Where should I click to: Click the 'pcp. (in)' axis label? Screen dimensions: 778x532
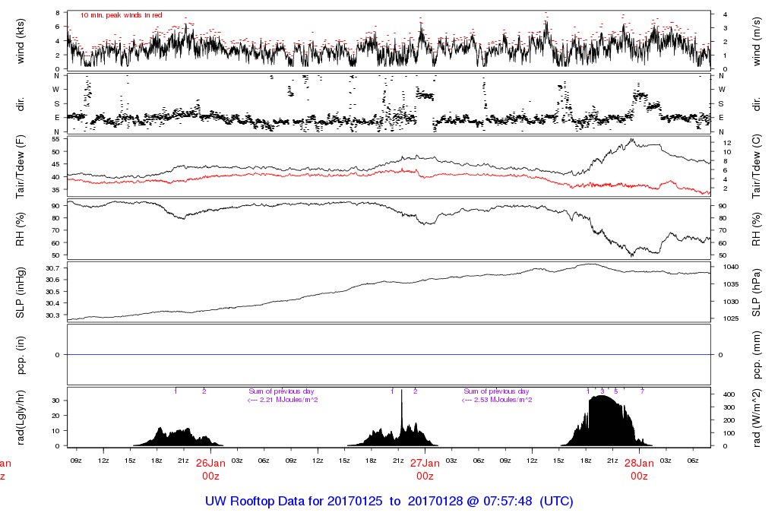click(21, 355)
